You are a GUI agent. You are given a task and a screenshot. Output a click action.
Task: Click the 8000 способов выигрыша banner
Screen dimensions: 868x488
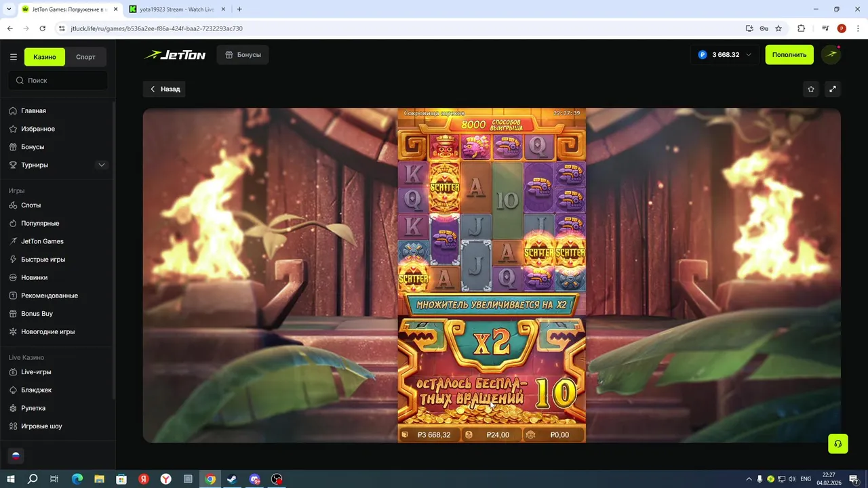click(x=492, y=125)
